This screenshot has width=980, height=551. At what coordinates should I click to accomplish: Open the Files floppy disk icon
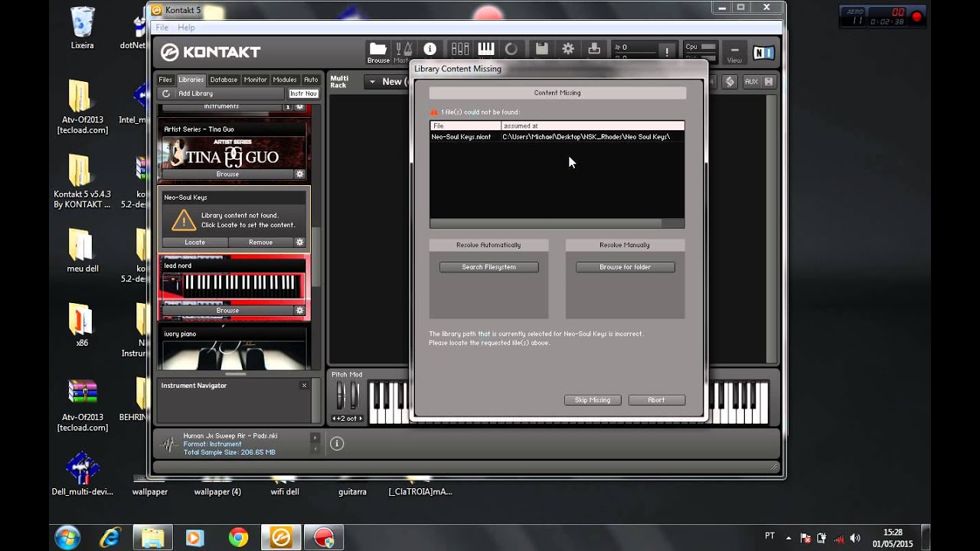[x=541, y=49]
